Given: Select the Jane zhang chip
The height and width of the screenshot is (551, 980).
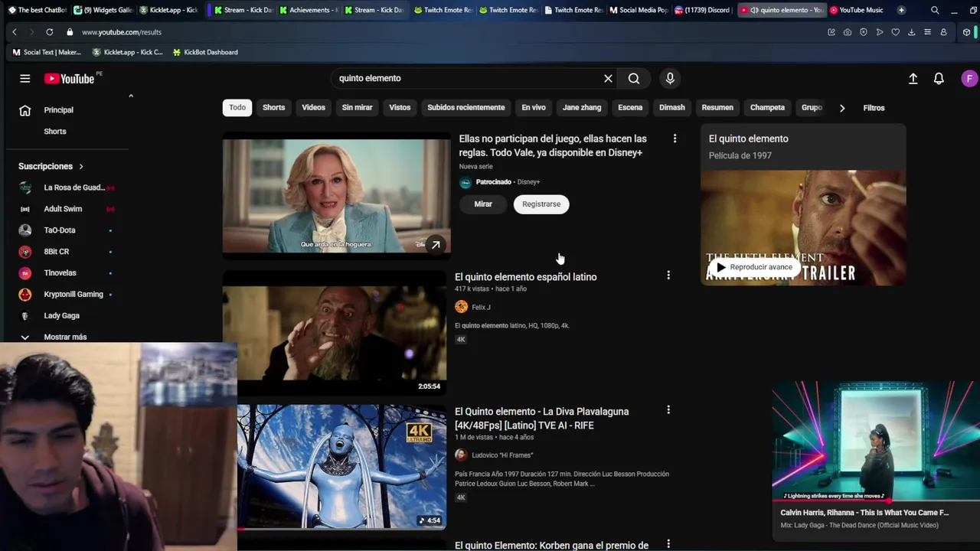Looking at the screenshot, I should pyautogui.click(x=582, y=108).
